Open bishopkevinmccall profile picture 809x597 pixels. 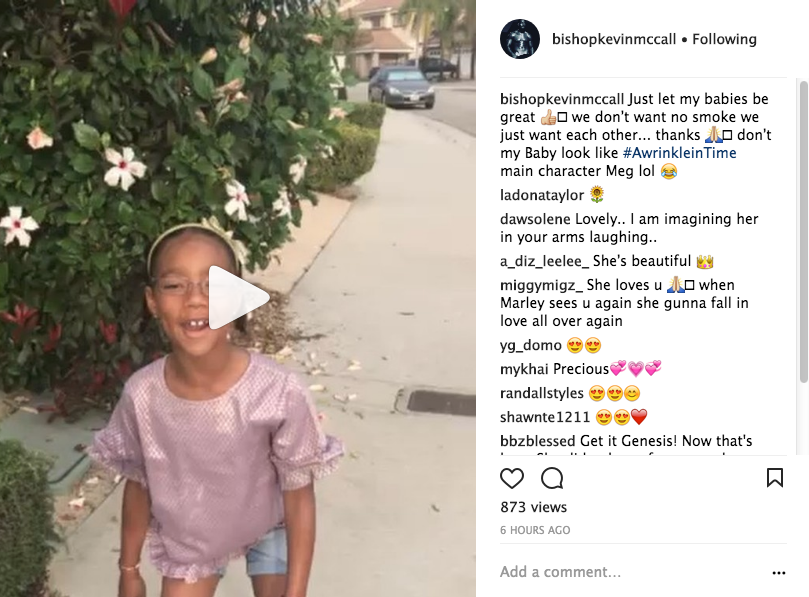tap(520, 39)
